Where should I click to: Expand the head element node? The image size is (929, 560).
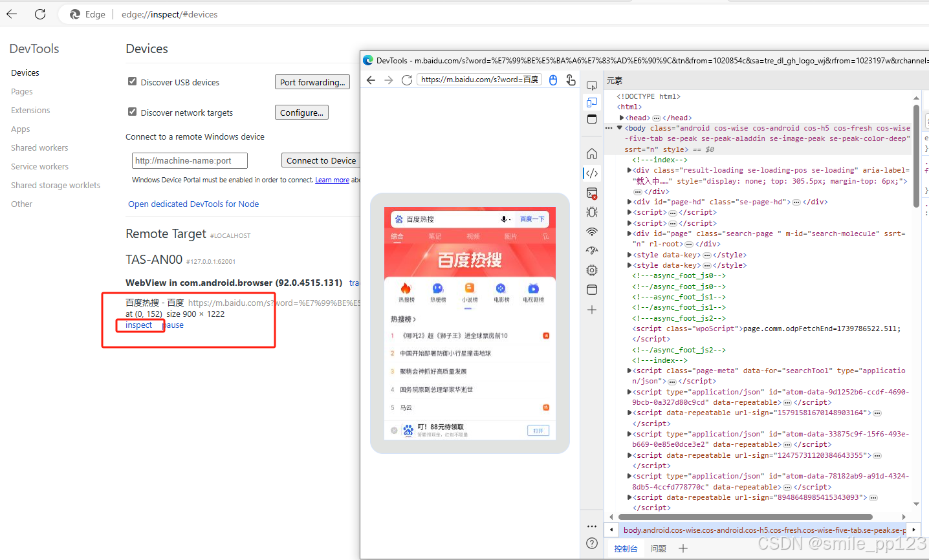click(622, 118)
